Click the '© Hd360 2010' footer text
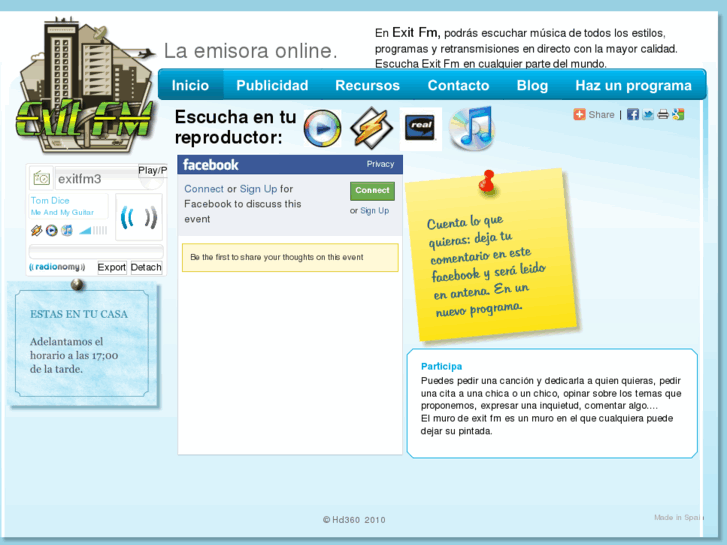Image resolution: width=727 pixels, height=545 pixels. (354, 520)
